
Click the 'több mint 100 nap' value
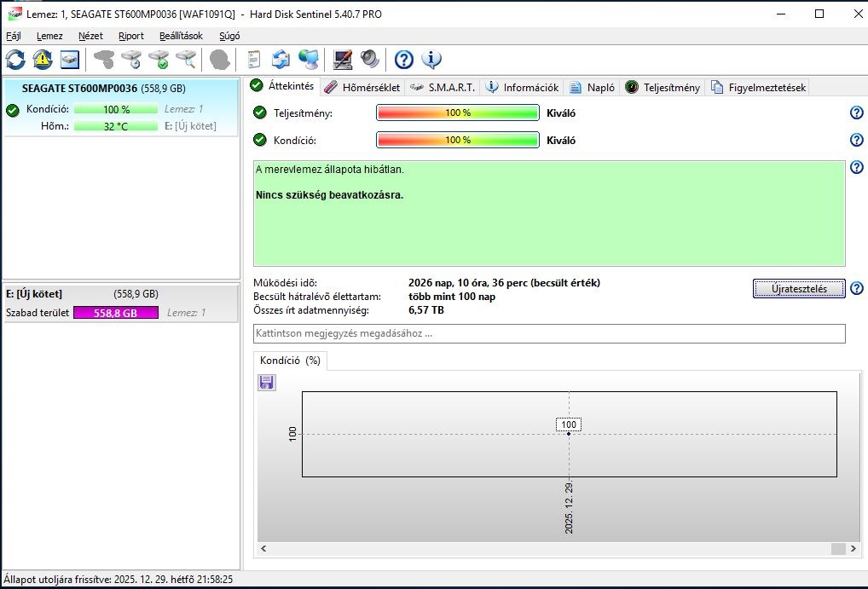pos(452,297)
